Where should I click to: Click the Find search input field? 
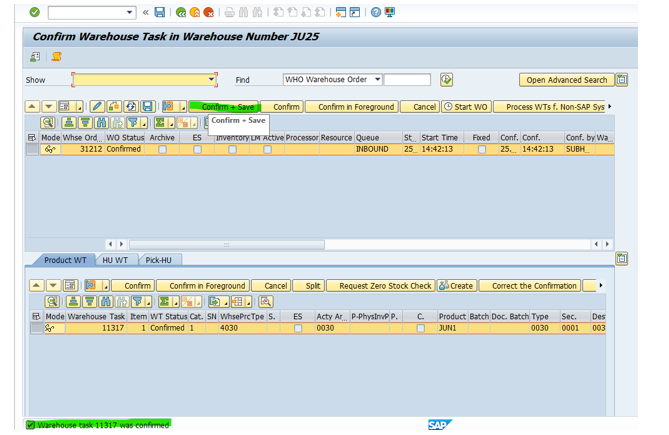(x=407, y=79)
